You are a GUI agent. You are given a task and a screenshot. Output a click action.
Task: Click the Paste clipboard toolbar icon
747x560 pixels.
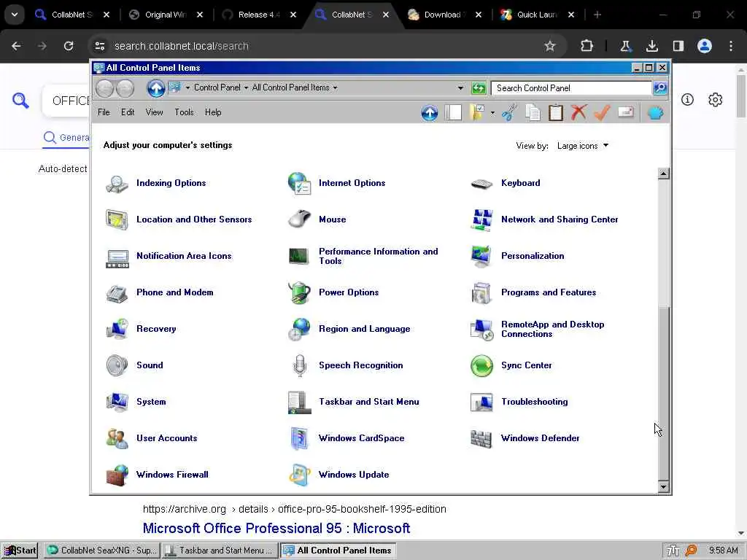click(555, 113)
